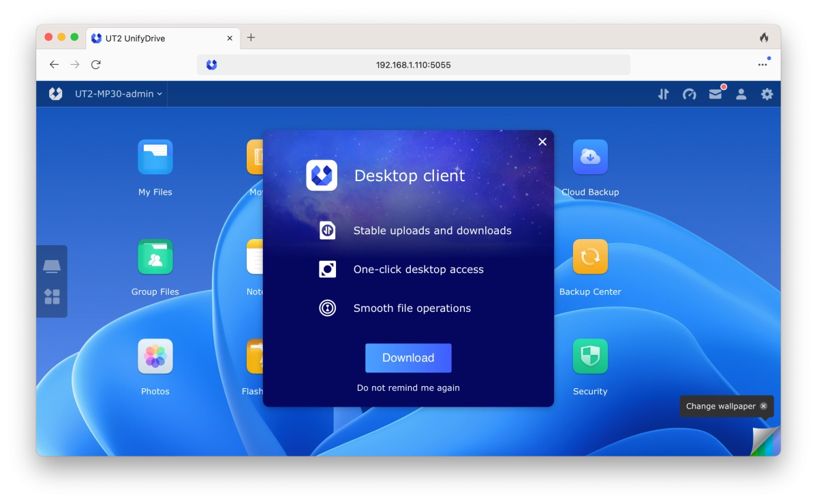Viewport: 817px width, 504px height.
Task: Click the Download button
Action: click(408, 358)
